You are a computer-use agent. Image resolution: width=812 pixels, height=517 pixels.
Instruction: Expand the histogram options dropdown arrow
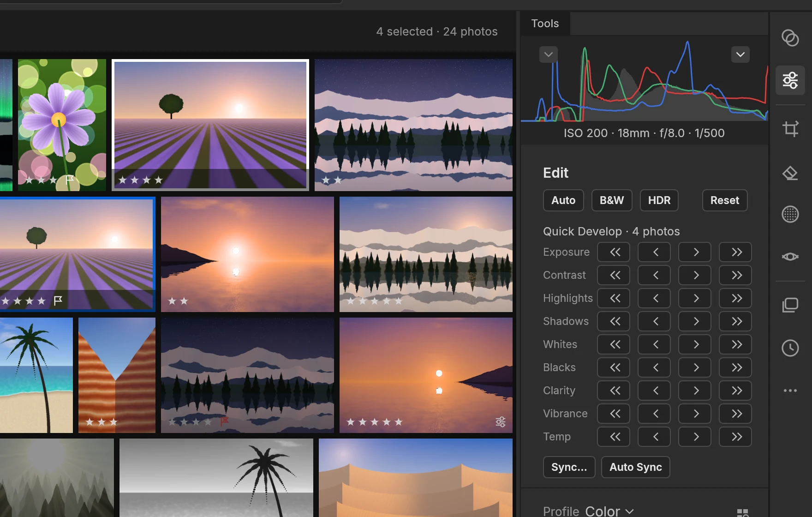click(740, 54)
